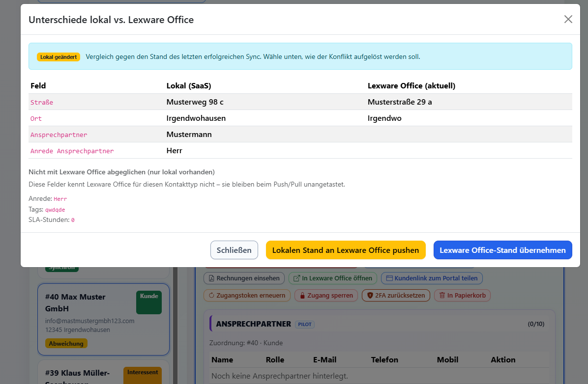Click Noch keine Ansprechpartner hinterlegt row
Image resolution: width=588 pixels, height=384 pixels.
[379, 376]
